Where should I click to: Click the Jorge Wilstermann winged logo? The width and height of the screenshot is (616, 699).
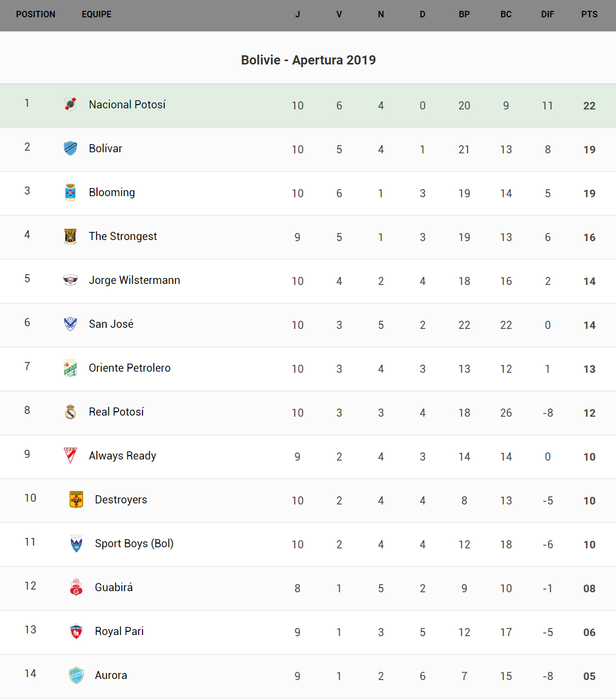coord(70,280)
